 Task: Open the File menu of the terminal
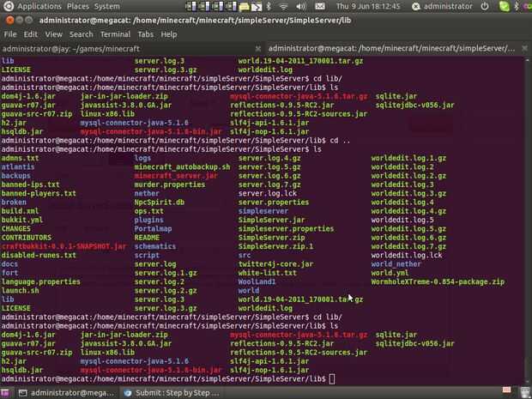click(10, 34)
